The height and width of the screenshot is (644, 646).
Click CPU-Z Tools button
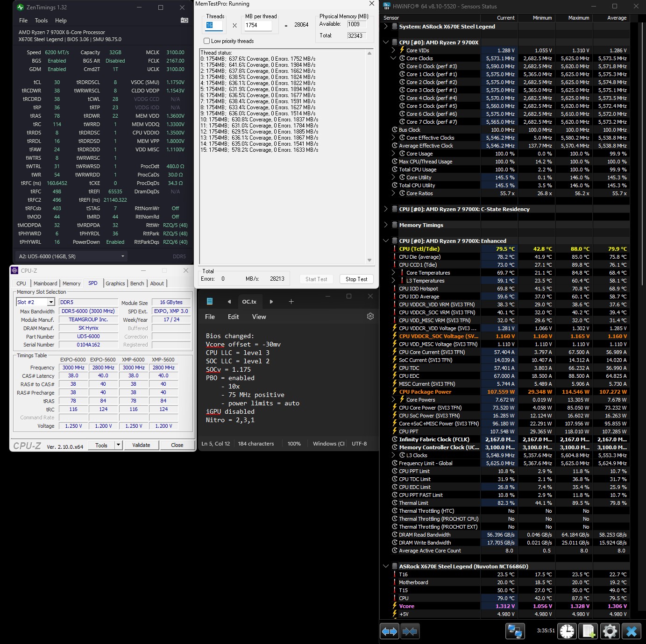coord(101,445)
